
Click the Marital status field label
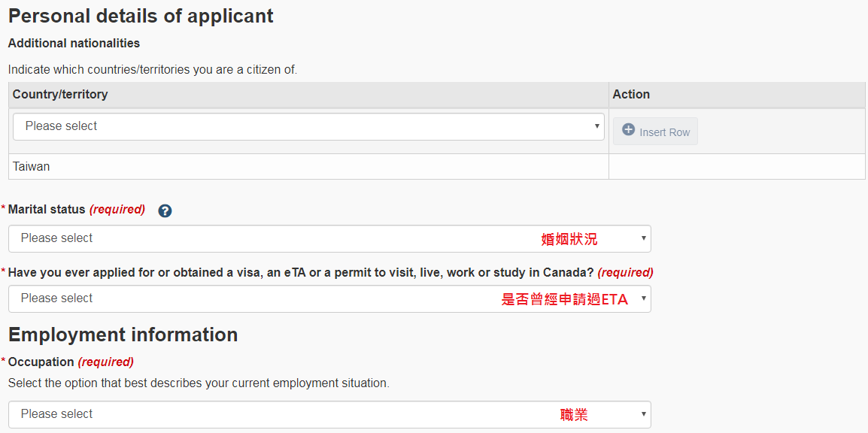47,210
